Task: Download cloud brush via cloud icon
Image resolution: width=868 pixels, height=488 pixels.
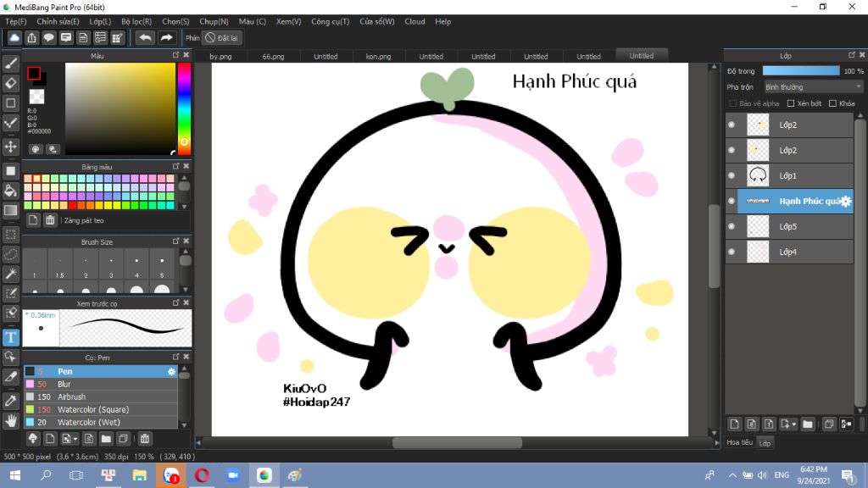Action: click(33, 439)
